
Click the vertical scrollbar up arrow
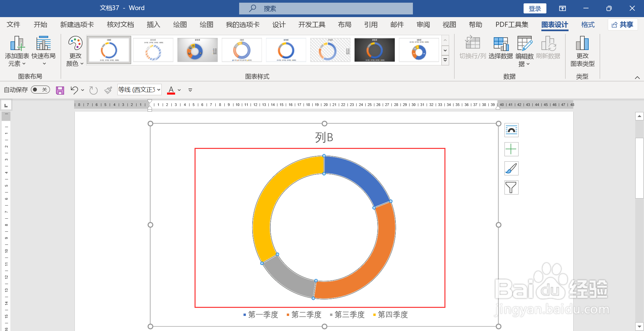[639, 116]
